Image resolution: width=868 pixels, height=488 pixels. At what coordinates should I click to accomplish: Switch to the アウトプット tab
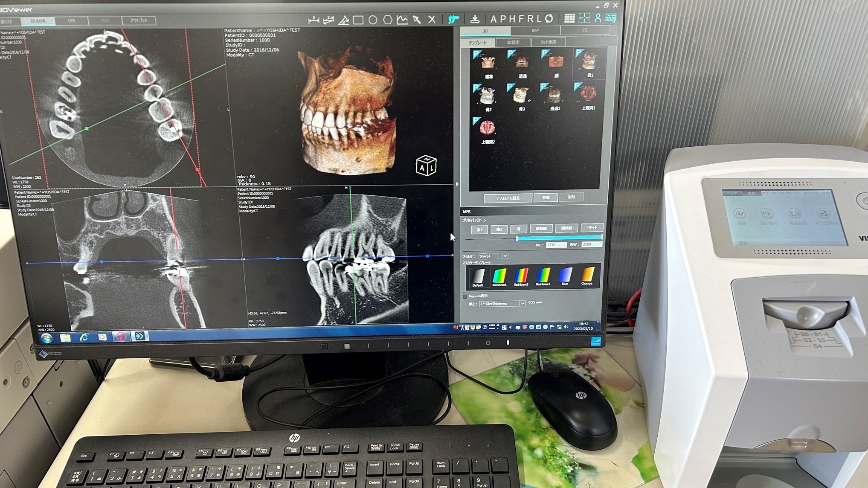tap(139, 20)
